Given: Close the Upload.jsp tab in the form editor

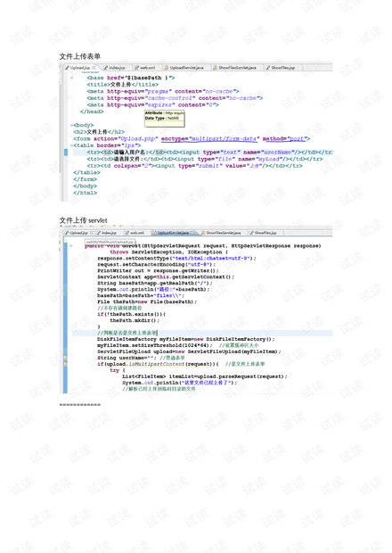Looking at the screenshot, I should (94, 68).
